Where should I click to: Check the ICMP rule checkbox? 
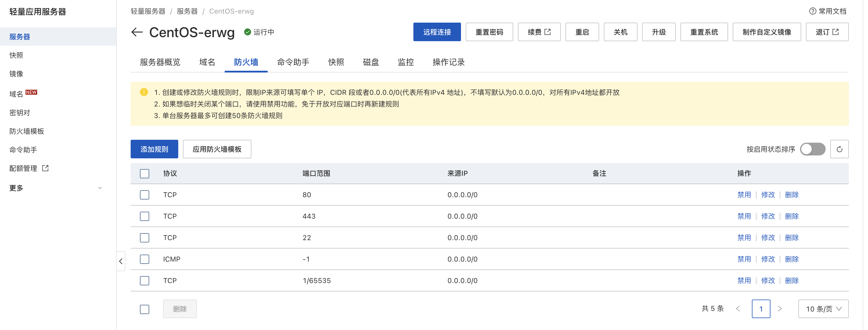click(145, 259)
